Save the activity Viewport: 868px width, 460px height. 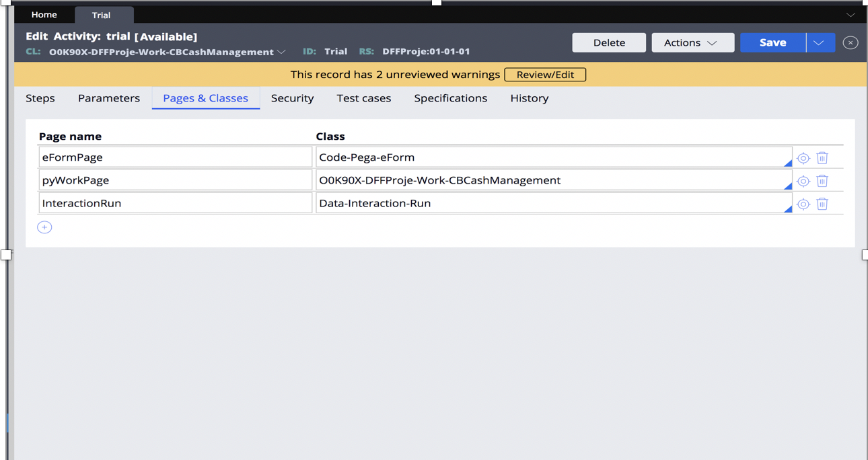pos(773,42)
